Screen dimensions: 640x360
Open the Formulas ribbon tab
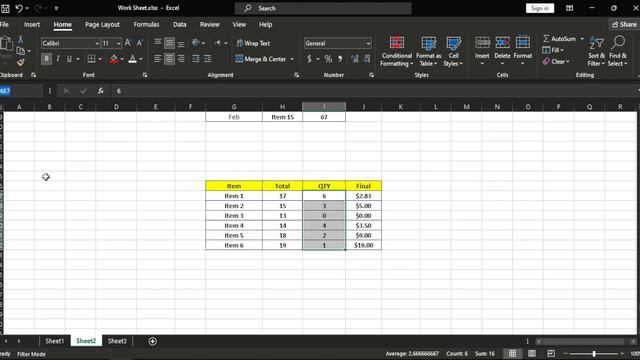(146, 24)
